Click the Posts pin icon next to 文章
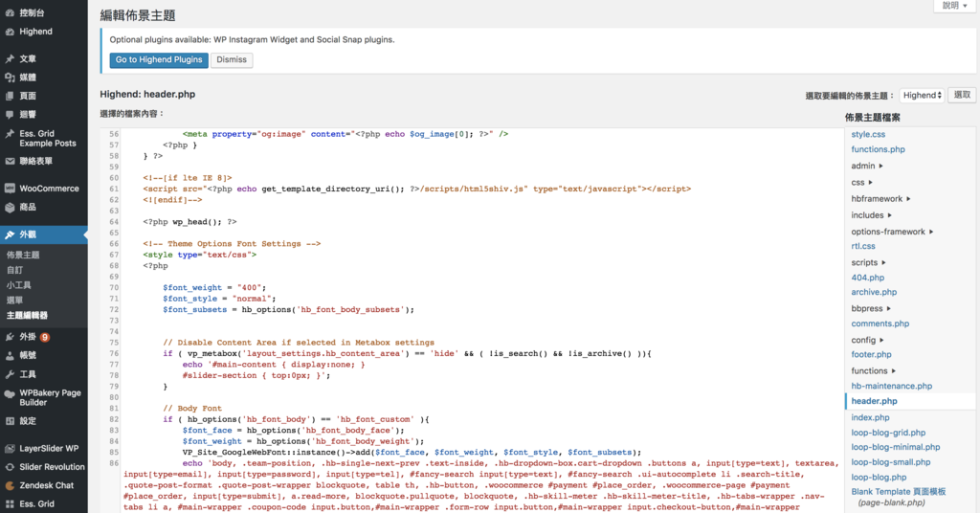980x513 pixels. pyautogui.click(x=10, y=58)
